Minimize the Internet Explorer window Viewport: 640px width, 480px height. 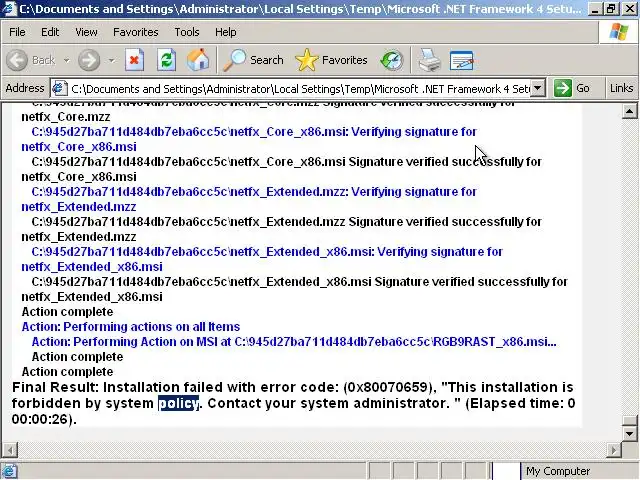(x=594, y=9)
